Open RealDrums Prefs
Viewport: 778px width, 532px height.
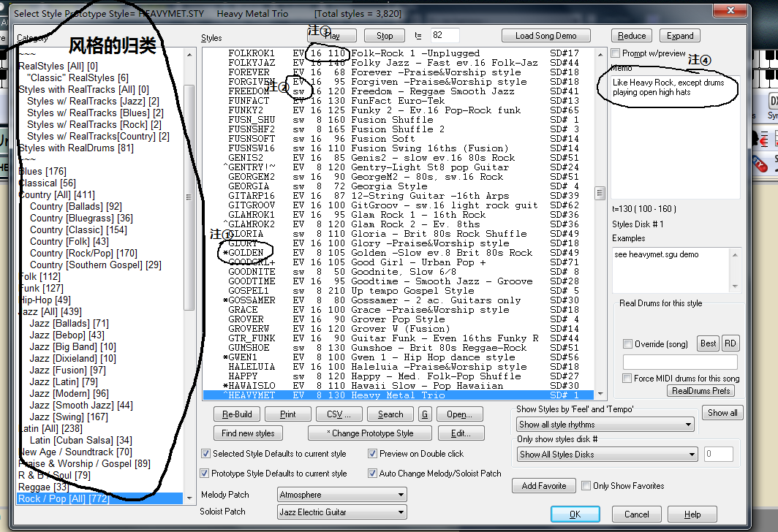pyautogui.click(x=700, y=391)
